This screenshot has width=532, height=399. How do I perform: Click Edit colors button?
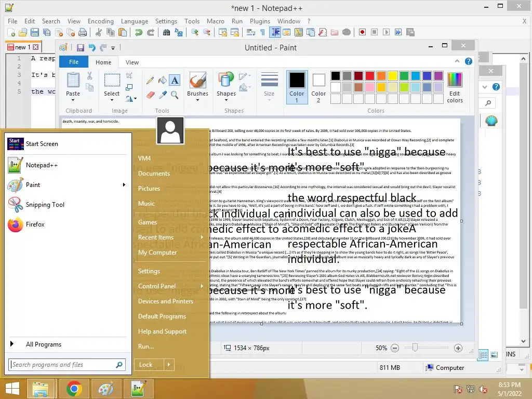(455, 87)
